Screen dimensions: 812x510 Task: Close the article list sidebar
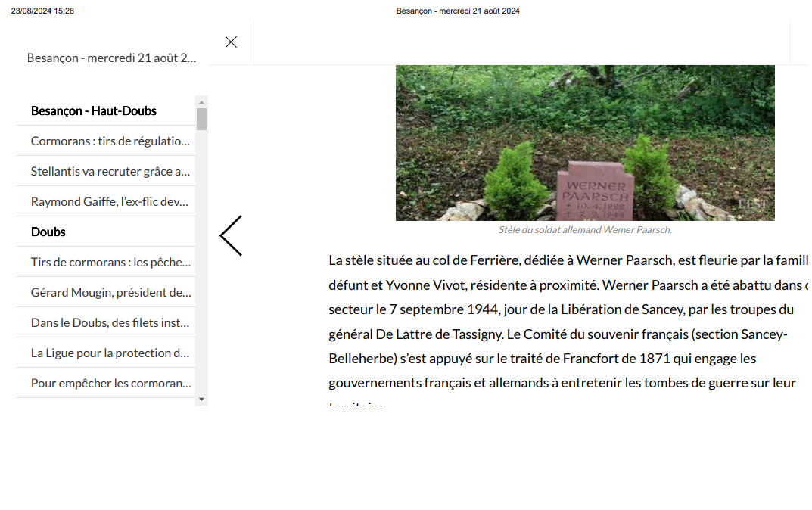[231, 42]
